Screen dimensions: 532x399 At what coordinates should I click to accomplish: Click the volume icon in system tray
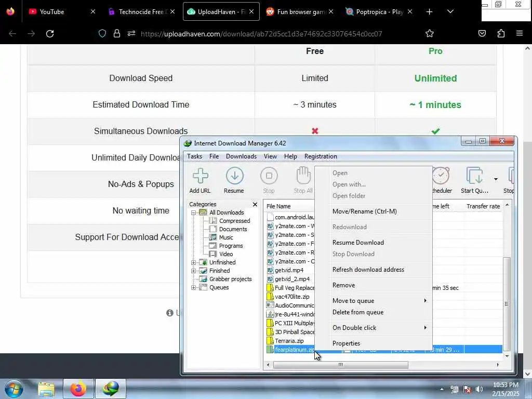tap(480, 389)
